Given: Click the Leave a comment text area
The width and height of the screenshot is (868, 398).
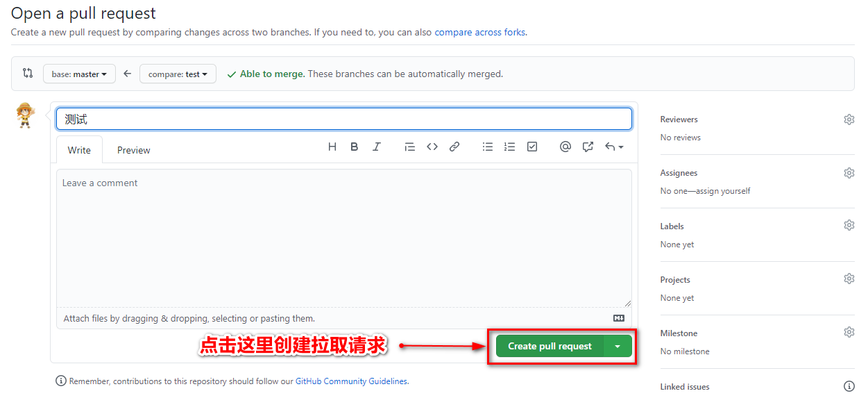Looking at the screenshot, I should [x=344, y=238].
